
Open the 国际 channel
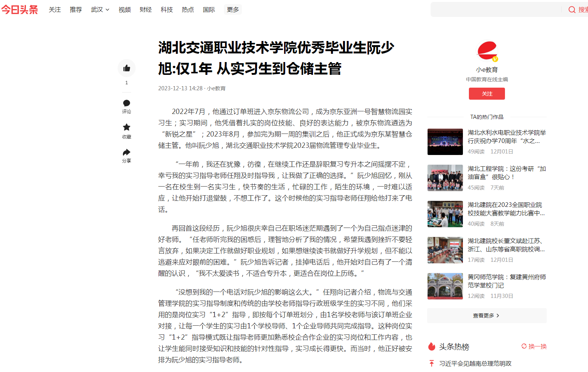pos(209,10)
